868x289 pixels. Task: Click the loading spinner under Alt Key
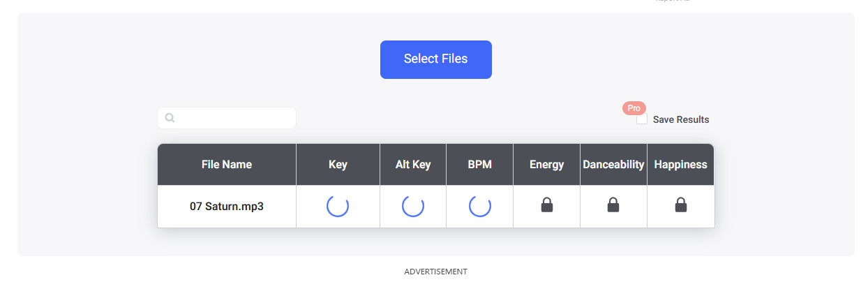[x=413, y=207]
